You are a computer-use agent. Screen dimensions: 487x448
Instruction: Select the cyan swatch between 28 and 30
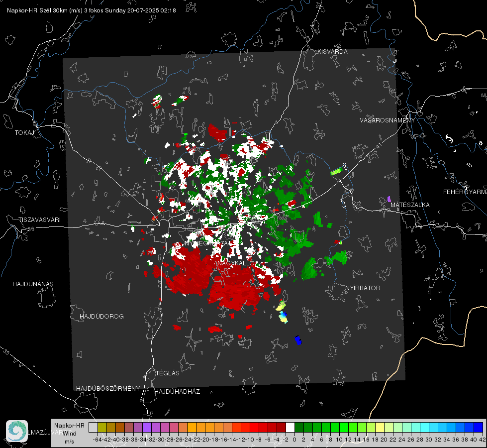(425, 427)
